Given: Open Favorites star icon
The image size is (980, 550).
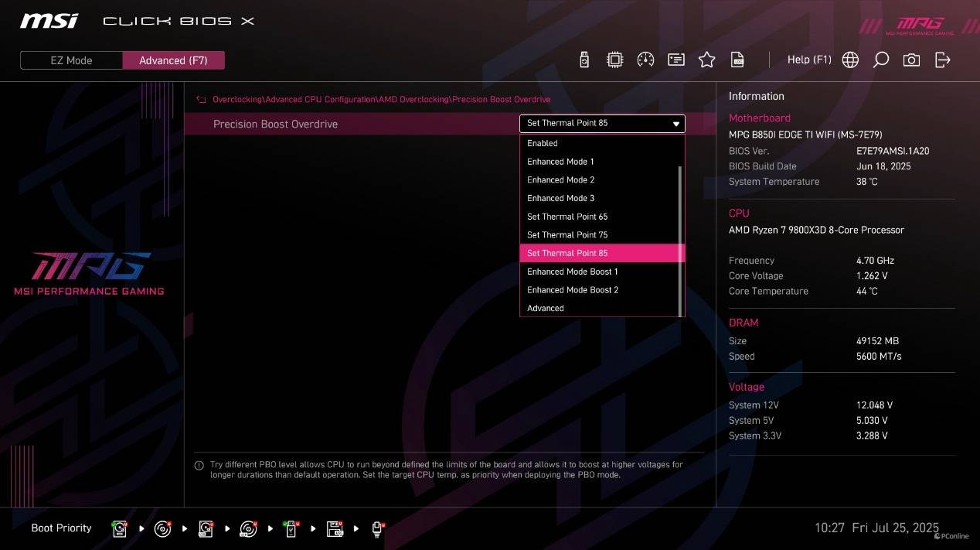Looking at the screenshot, I should [x=706, y=60].
